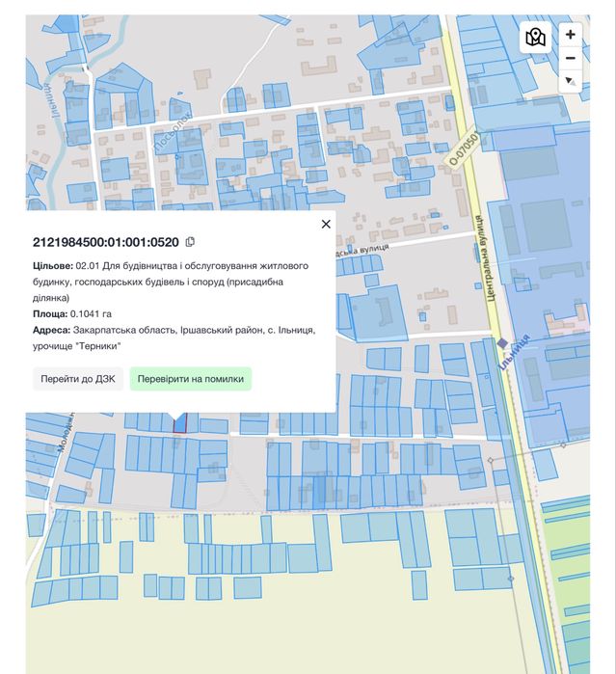Viewport: 616px width, 674px height.
Task: Select the cadastral number text in popup
Action: [x=106, y=242]
